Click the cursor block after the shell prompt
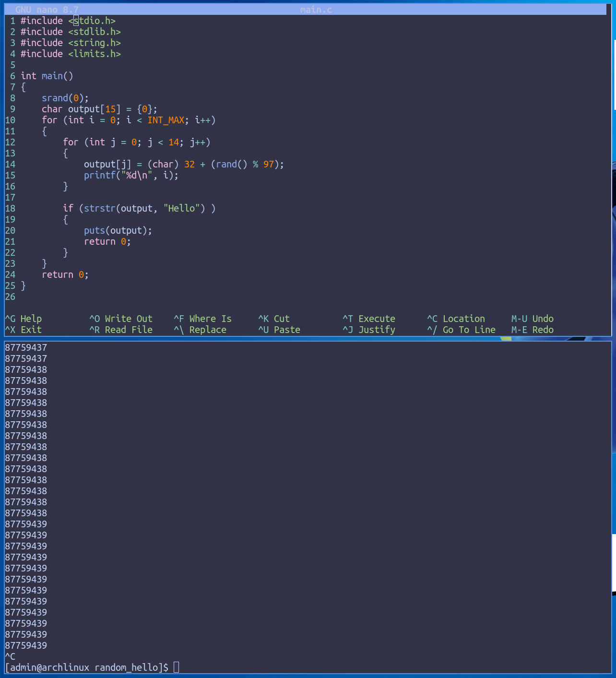This screenshot has height=678, width=616. tap(176, 667)
